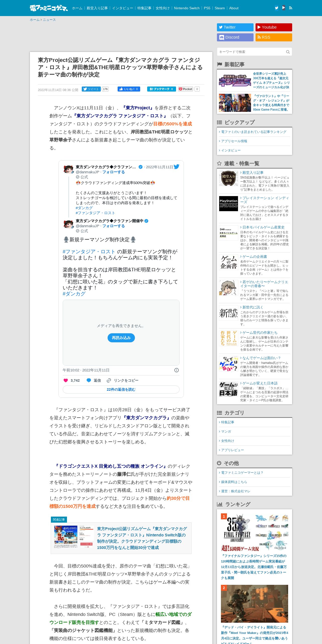Click the 176 tweet count badge

click(105, 89)
